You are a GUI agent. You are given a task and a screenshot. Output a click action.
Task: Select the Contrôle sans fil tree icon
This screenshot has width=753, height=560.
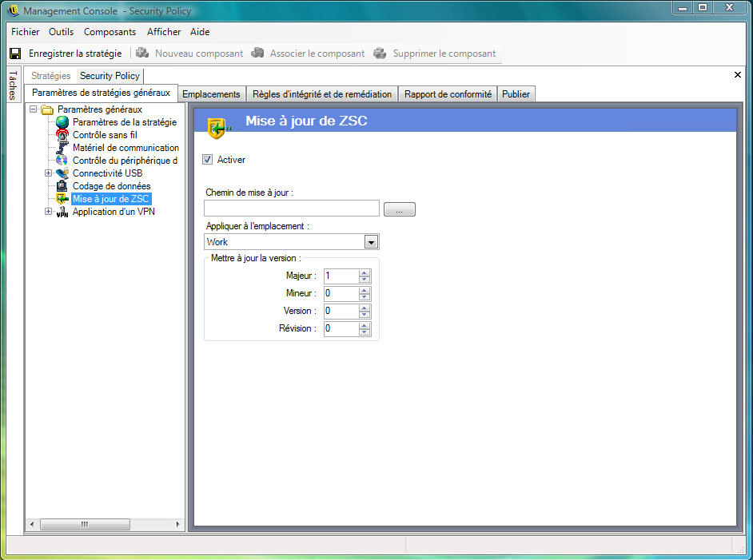click(x=62, y=135)
